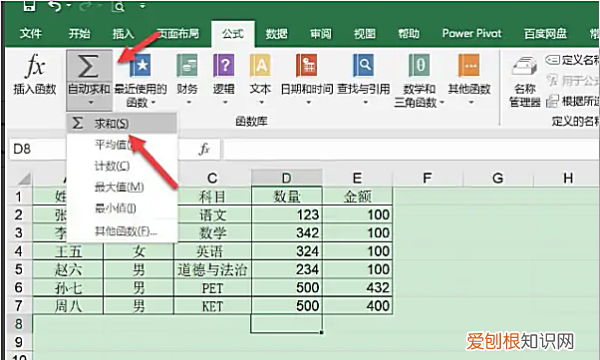The height and width of the screenshot is (360, 600).
Task: Open the File (文件) tab
Action: tap(31, 34)
